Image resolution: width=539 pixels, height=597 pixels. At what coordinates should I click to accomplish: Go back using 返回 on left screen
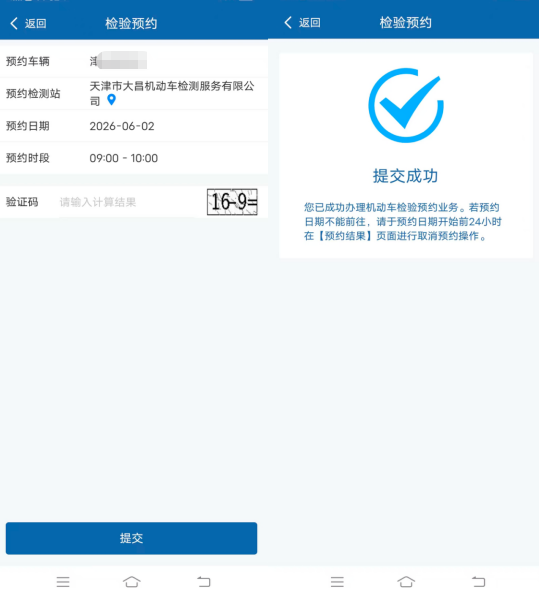[x=28, y=23]
